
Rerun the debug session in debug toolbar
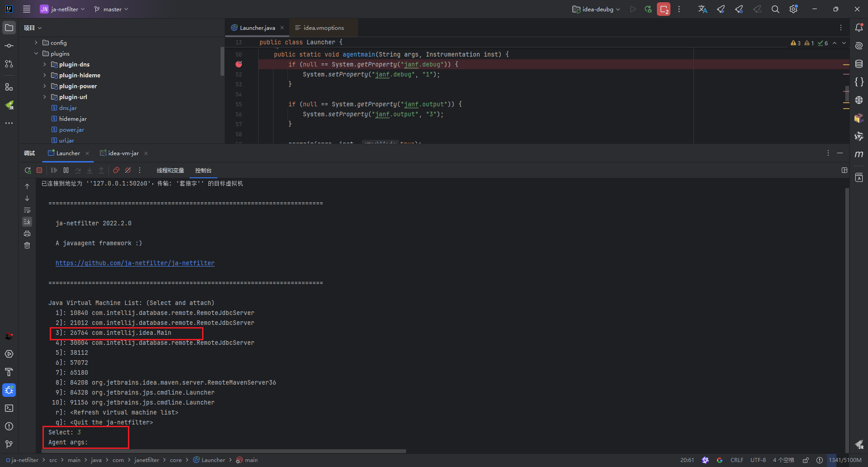[28, 170]
